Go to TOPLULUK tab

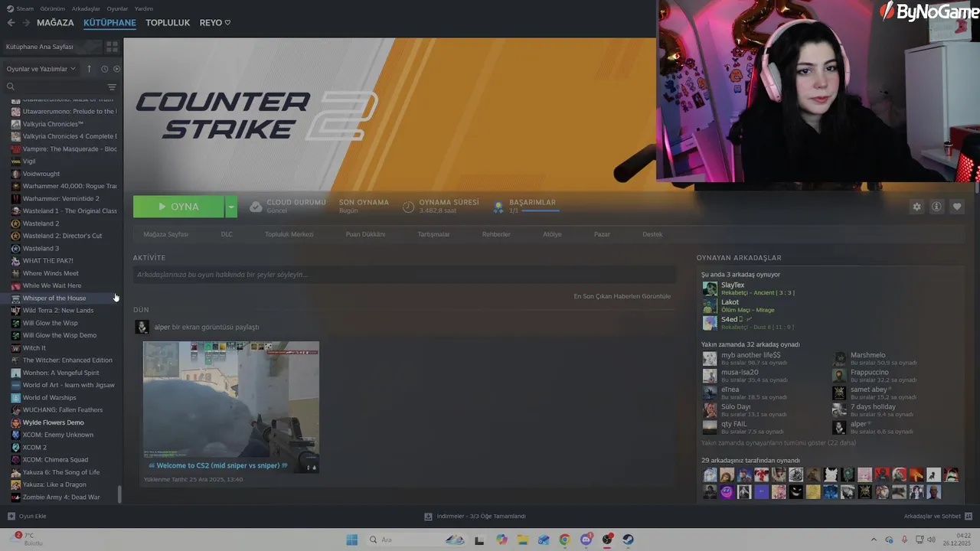click(x=168, y=23)
